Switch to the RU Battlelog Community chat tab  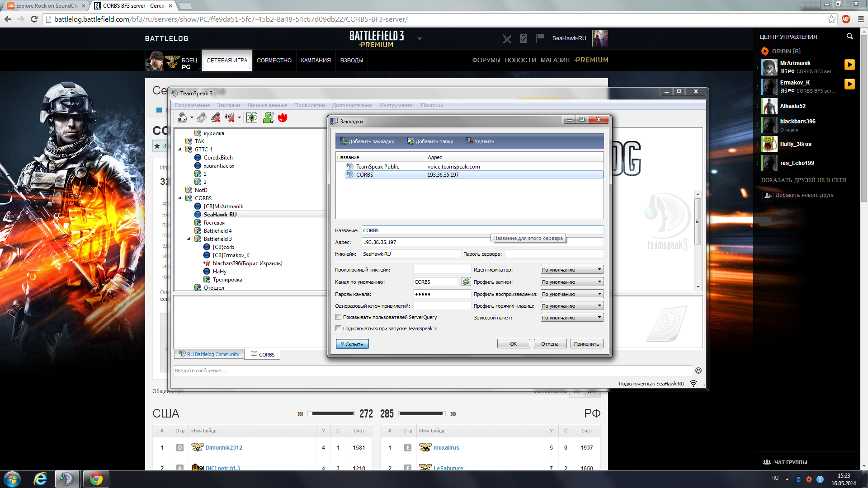point(209,354)
